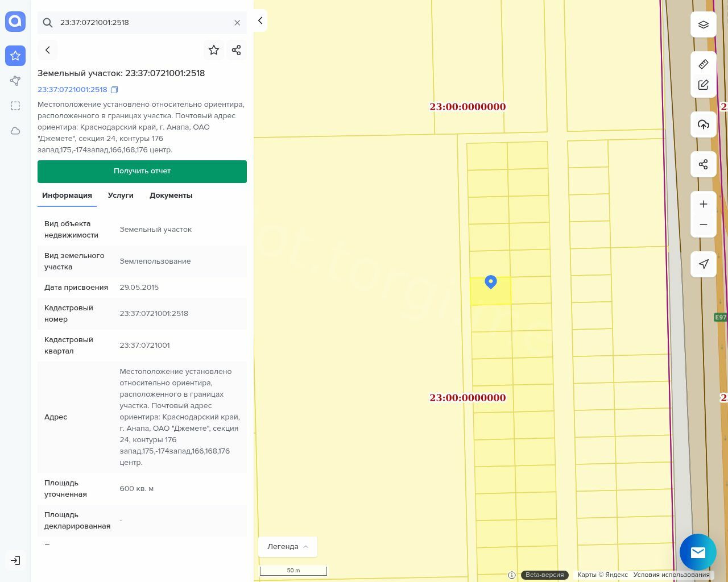Click the cadastral number search field
This screenshot has width=728, height=582.
click(x=142, y=23)
